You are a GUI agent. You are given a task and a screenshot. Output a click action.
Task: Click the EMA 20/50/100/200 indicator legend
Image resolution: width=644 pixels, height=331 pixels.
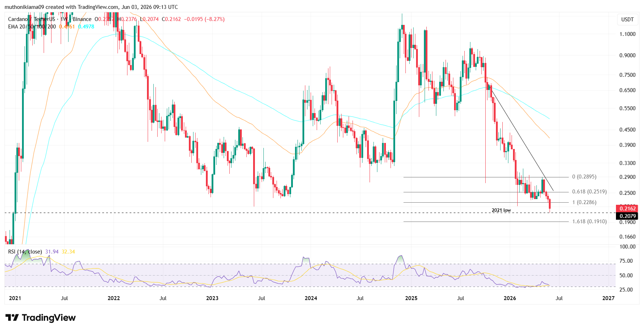pyautogui.click(x=32, y=27)
